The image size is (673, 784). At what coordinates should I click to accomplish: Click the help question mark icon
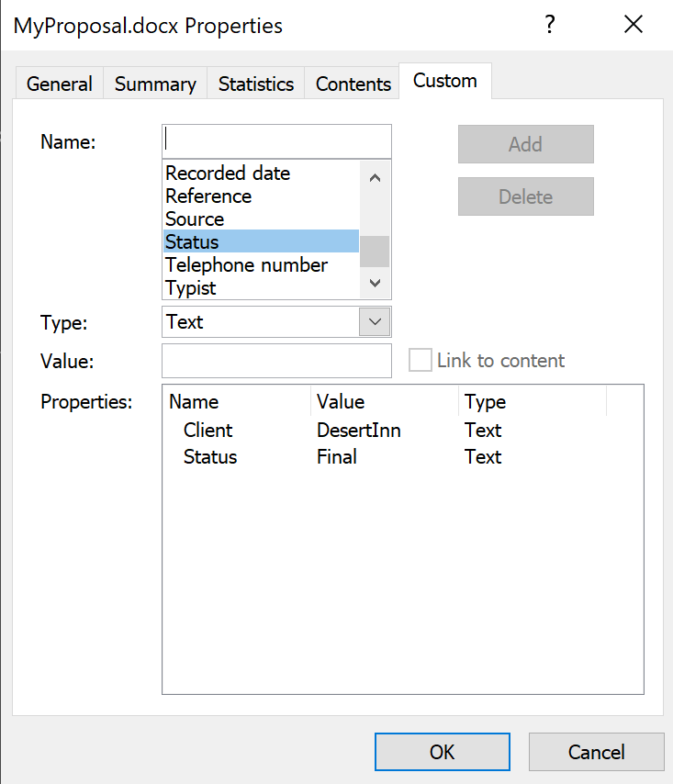(x=550, y=26)
